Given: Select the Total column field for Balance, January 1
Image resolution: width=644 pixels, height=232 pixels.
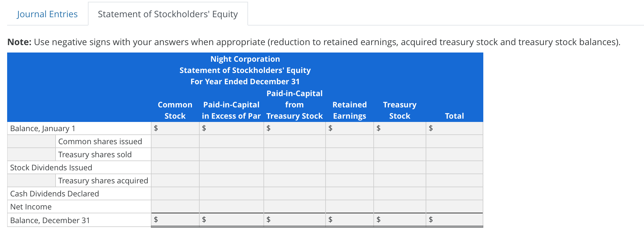Looking at the screenshot, I should [454, 128].
